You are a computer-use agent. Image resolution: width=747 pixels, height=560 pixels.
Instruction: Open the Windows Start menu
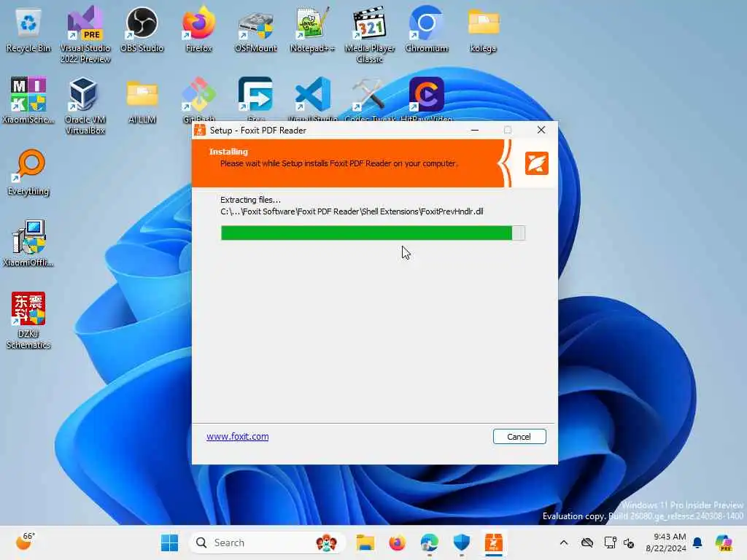click(169, 542)
